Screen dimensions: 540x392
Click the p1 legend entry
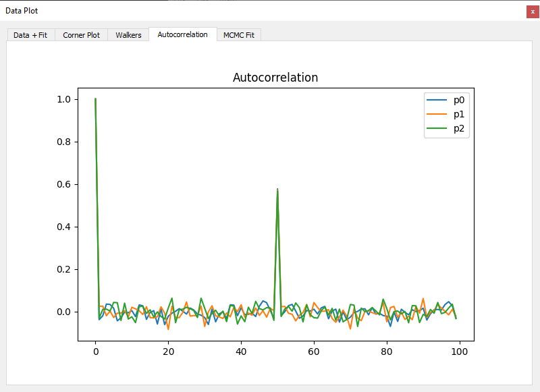446,114
